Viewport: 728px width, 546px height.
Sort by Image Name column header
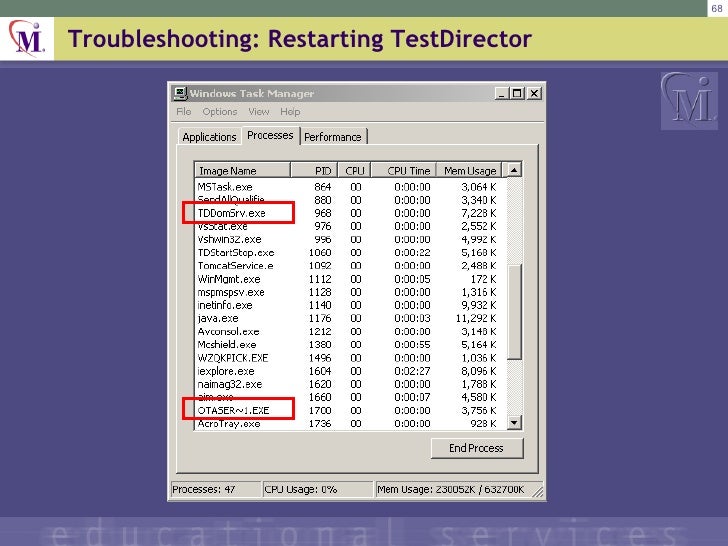click(242, 171)
